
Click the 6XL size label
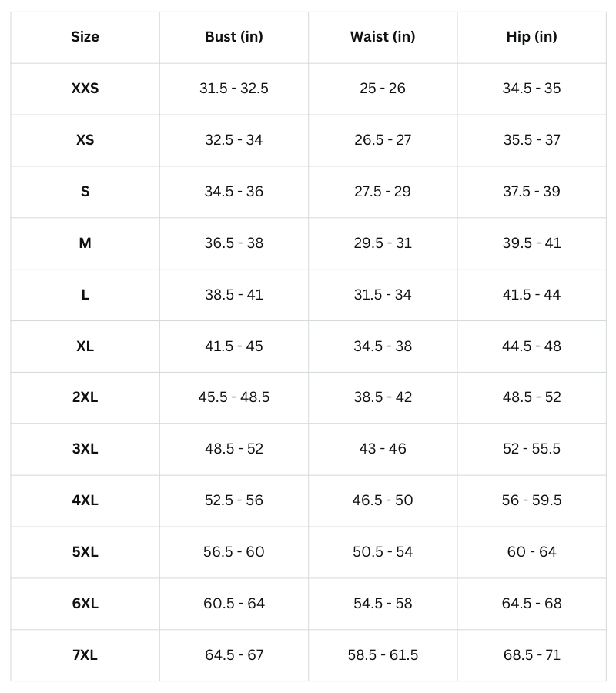(x=85, y=603)
